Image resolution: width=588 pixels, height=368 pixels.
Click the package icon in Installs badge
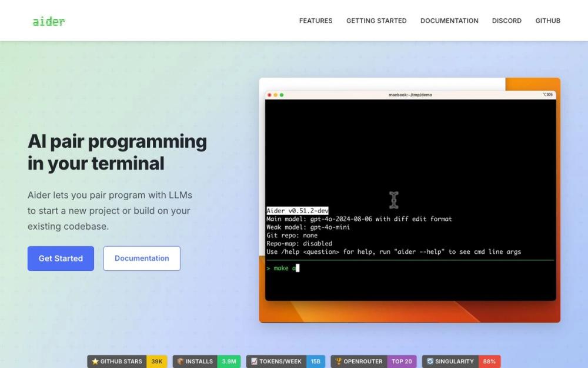pos(181,362)
